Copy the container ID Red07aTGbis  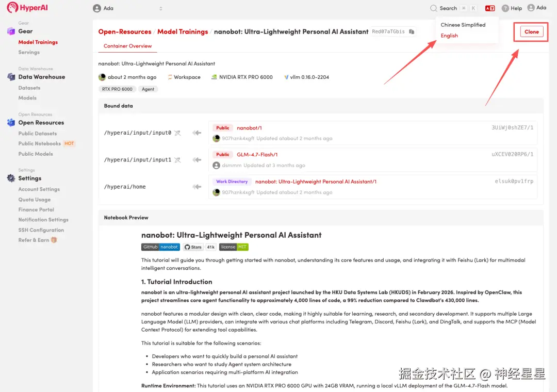[412, 31]
